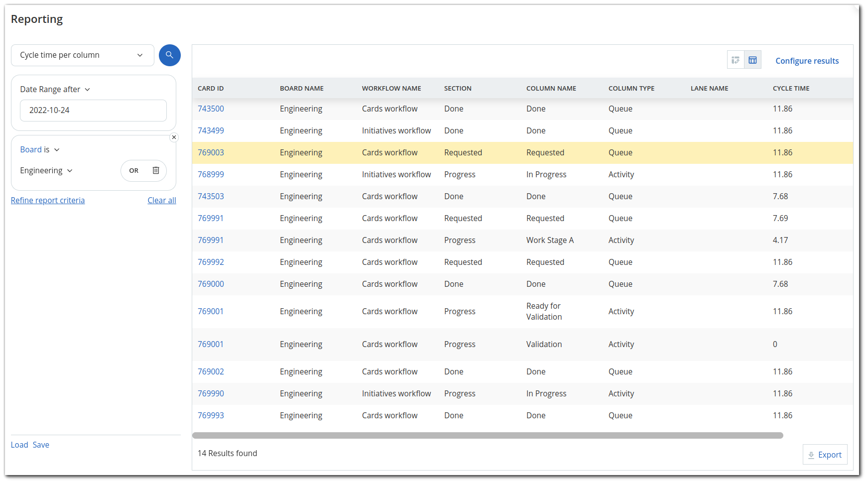This screenshot has width=868, height=484.
Task: Click the download icon in Export button
Action: [812, 454]
